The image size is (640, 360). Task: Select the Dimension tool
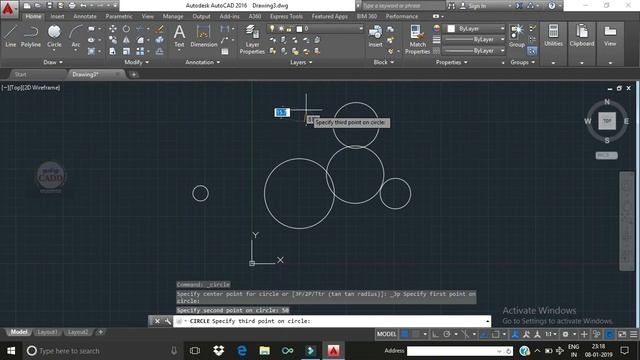coord(204,36)
